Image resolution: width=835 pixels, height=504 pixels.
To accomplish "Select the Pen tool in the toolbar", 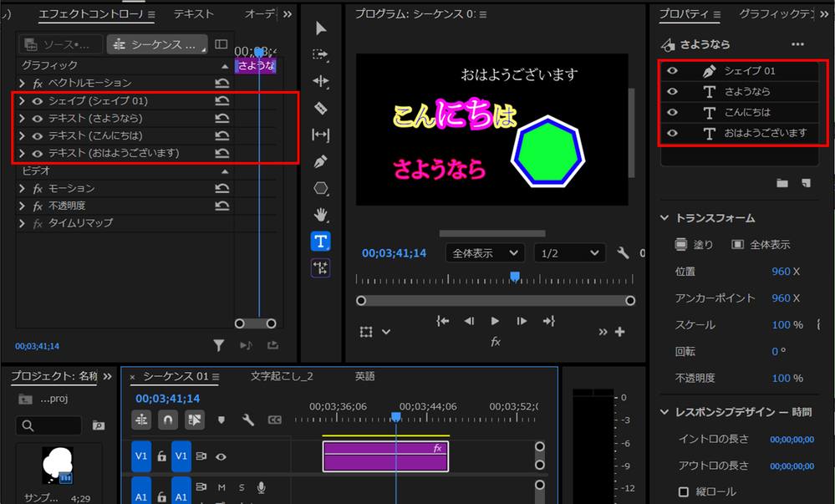I will (320, 162).
